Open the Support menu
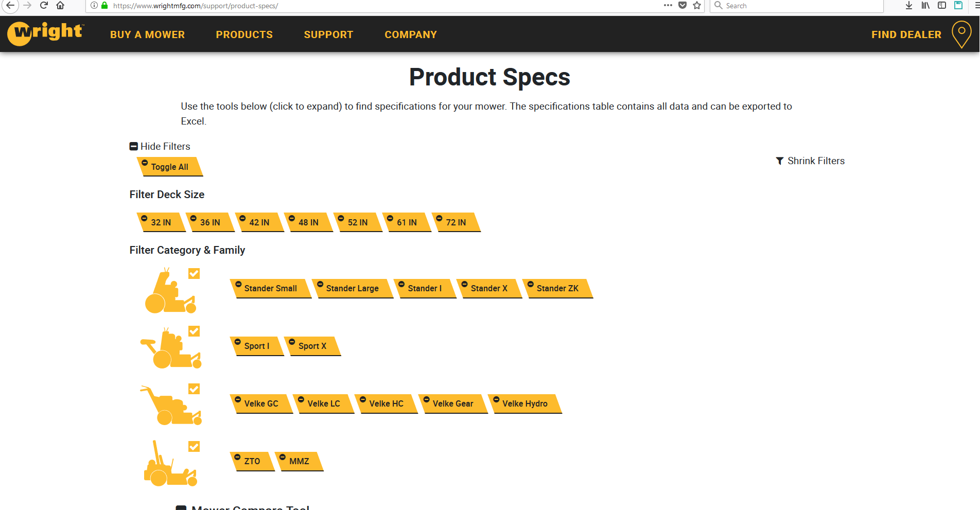Image resolution: width=980 pixels, height=510 pixels. pyautogui.click(x=328, y=34)
